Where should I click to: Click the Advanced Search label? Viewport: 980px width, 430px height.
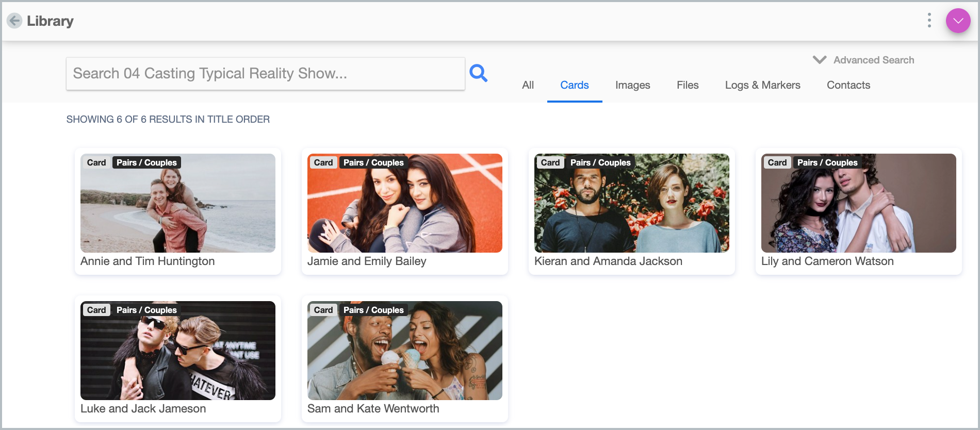click(x=873, y=60)
